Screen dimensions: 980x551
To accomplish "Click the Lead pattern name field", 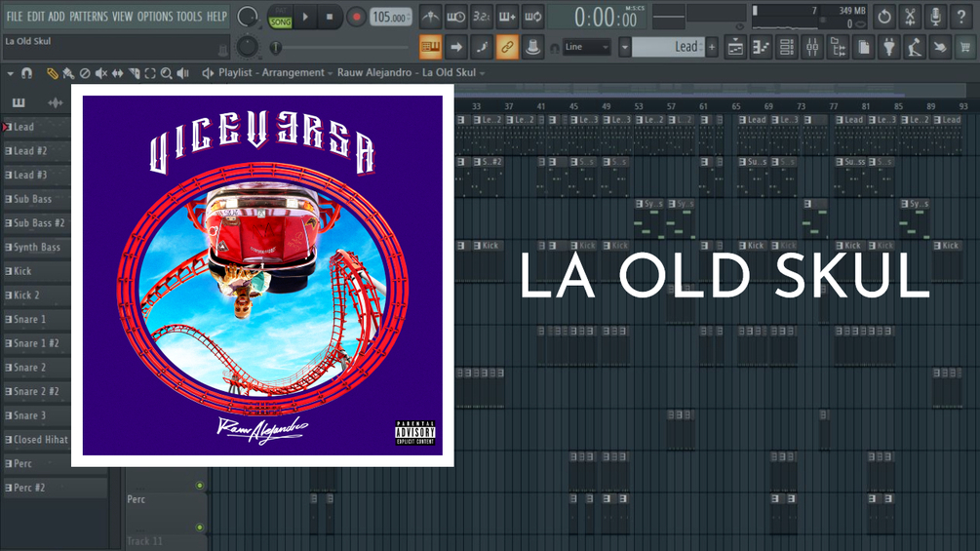I will (668, 47).
